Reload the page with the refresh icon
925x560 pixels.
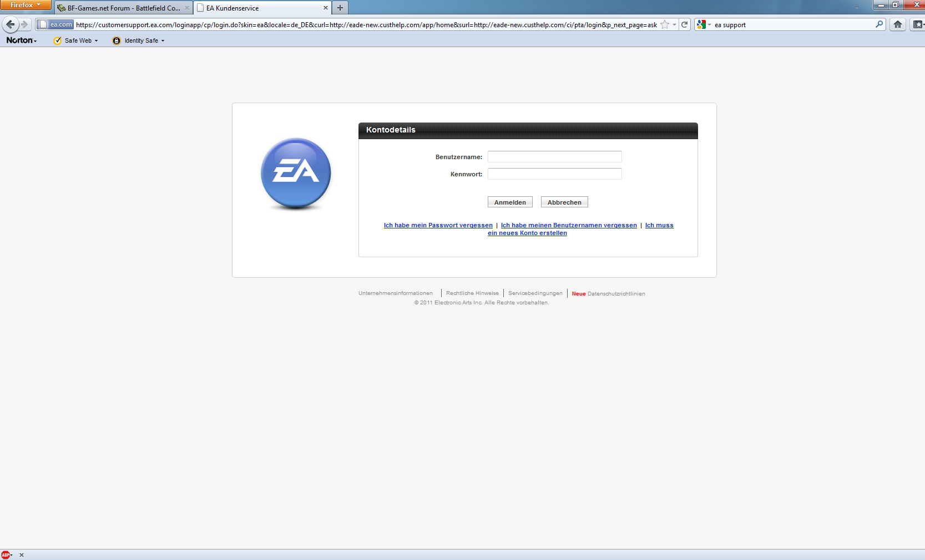(x=685, y=24)
